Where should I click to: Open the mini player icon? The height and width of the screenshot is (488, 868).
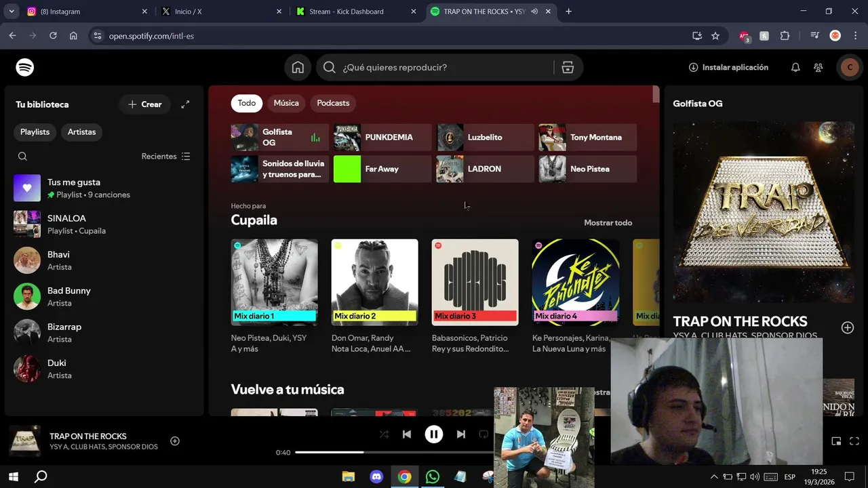tap(836, 441)
